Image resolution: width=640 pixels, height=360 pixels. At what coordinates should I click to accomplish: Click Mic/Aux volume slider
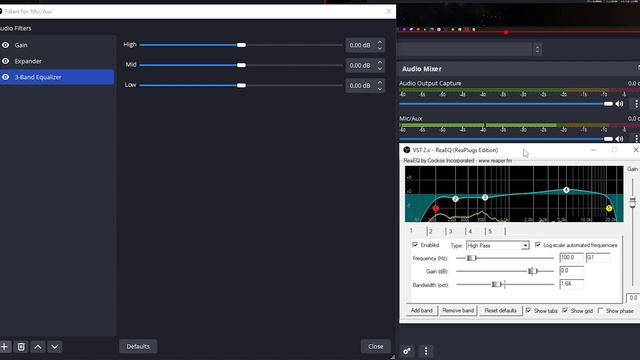506,139
